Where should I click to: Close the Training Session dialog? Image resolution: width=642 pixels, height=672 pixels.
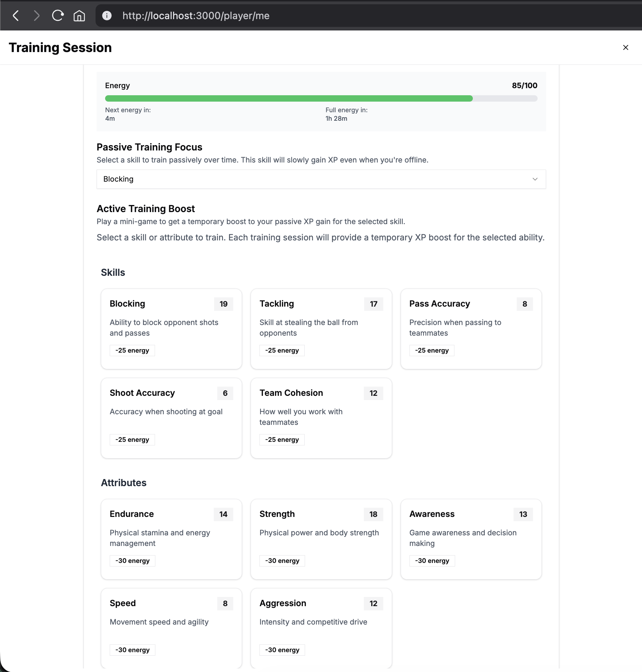[625, 47]
